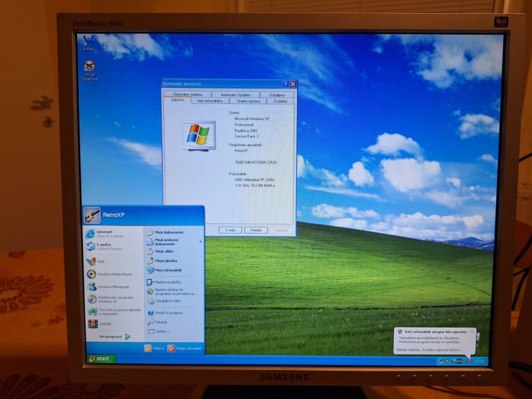Double-check the AvRack desktop icon
This screenshot has height=399, width=532.
pos(89,43)
